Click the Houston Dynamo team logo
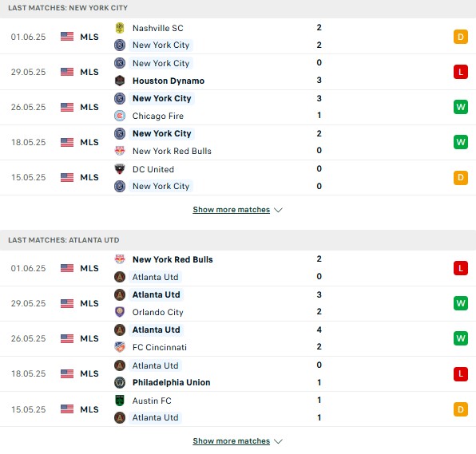 coord(120,81)
